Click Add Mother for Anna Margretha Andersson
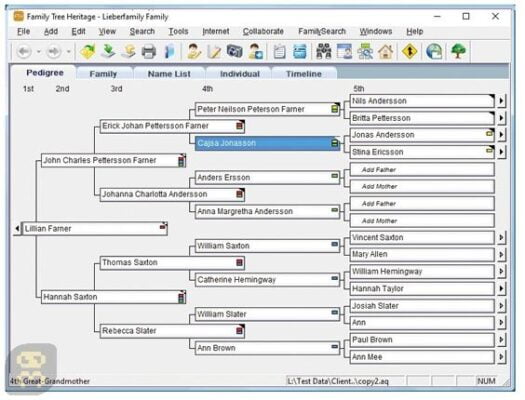Screen dimensions: 525x400 click(x=422, y=221)
